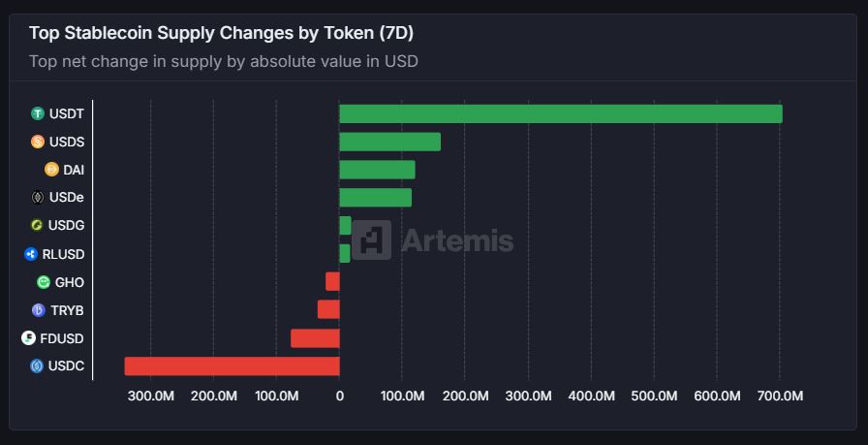This screenshot has height=445, width=868.
Task: Select the red FDUSD bar
Action: pos(315,338)
